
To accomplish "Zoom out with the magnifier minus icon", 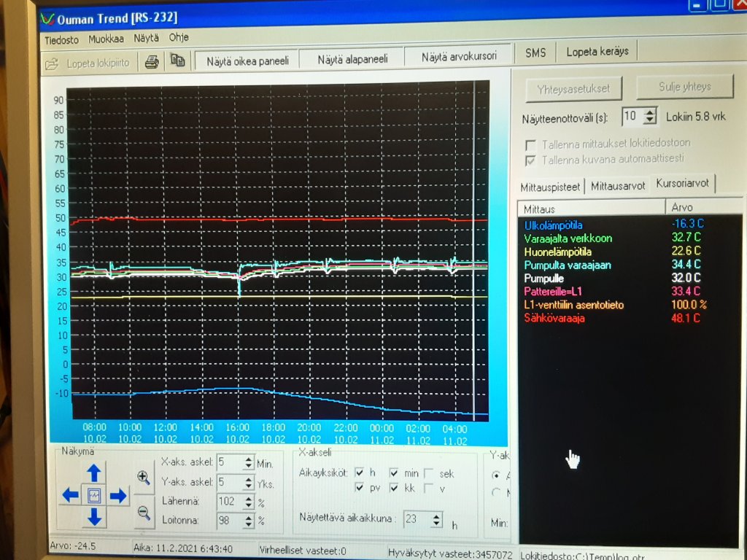I will pos(144,513).
